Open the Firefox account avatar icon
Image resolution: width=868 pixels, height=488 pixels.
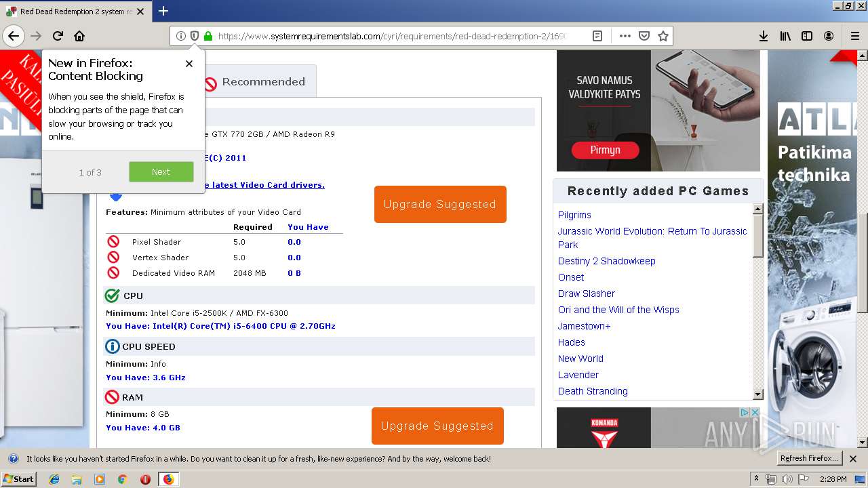(x=829, y=36)
